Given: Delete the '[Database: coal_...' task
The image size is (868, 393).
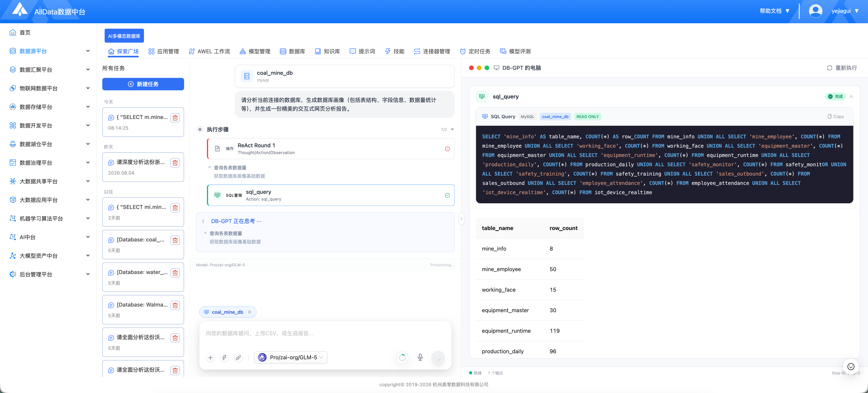Looking at the screenshot, I should click(175, 240).
